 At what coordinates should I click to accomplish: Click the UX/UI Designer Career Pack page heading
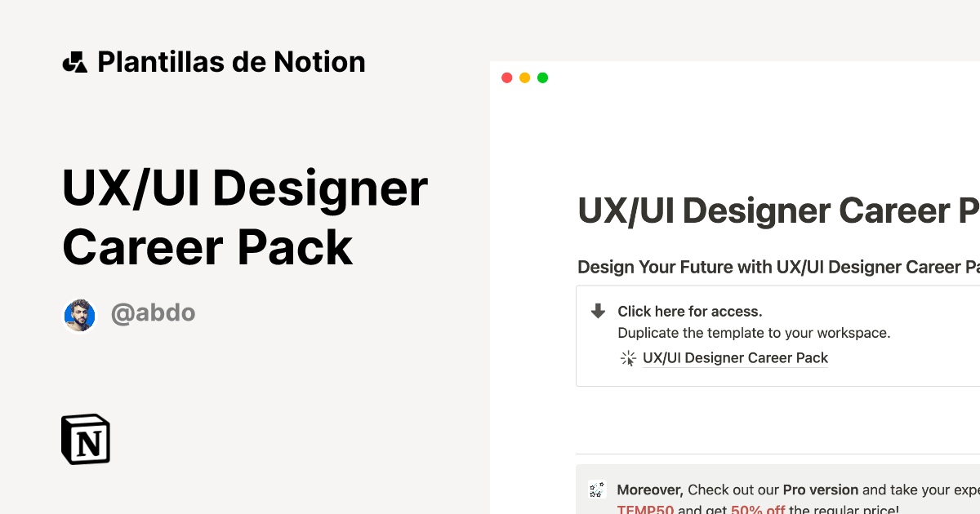tap(776, 210)
